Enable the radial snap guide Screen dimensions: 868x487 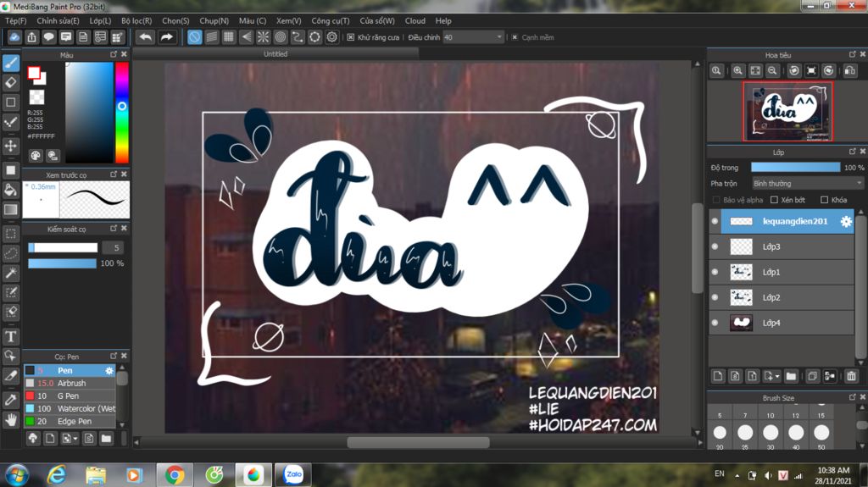pos(263,37)
